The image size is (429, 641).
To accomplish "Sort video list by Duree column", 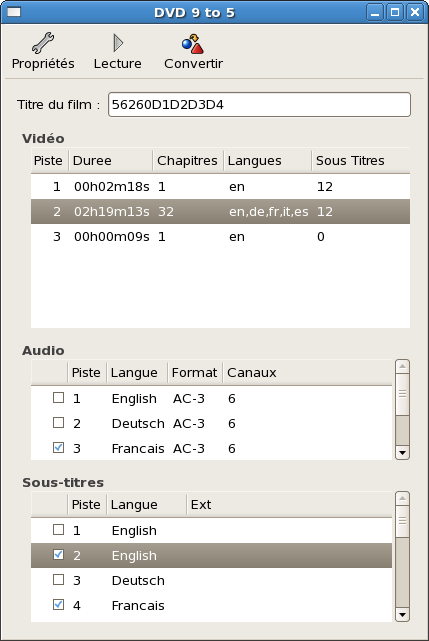I will point(110,161).
